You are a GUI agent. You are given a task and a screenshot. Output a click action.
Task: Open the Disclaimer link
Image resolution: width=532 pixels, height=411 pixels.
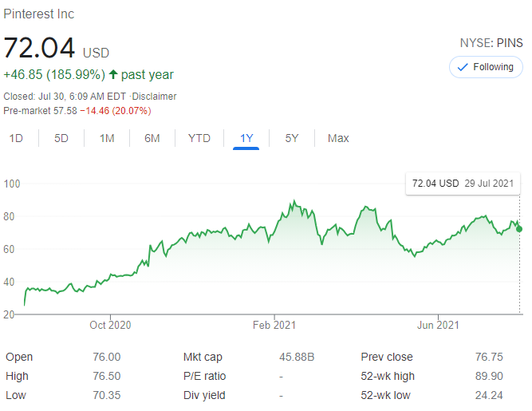(x=154, y=97)
